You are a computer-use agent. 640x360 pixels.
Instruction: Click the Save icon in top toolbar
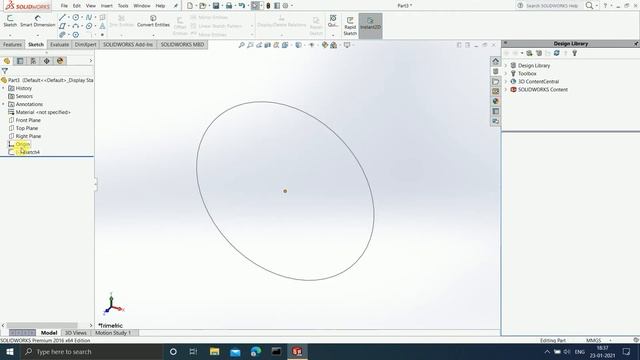(x=216, y=6)
